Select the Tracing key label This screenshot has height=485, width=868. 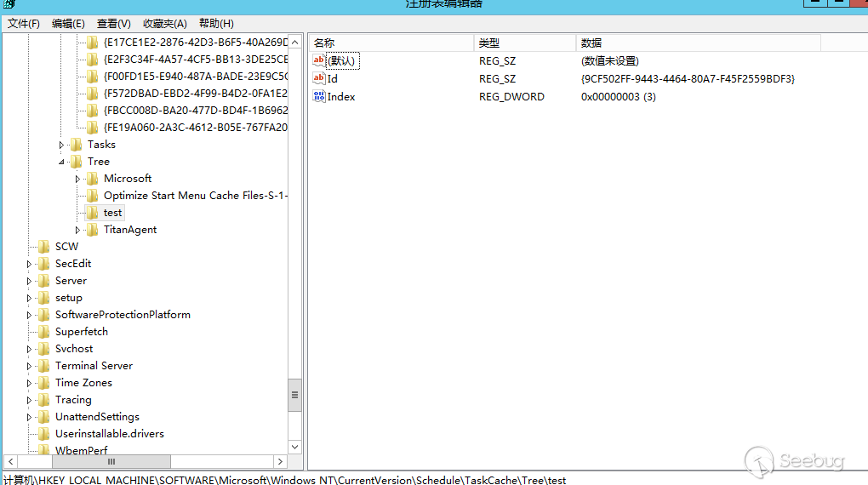click(74, 400)
